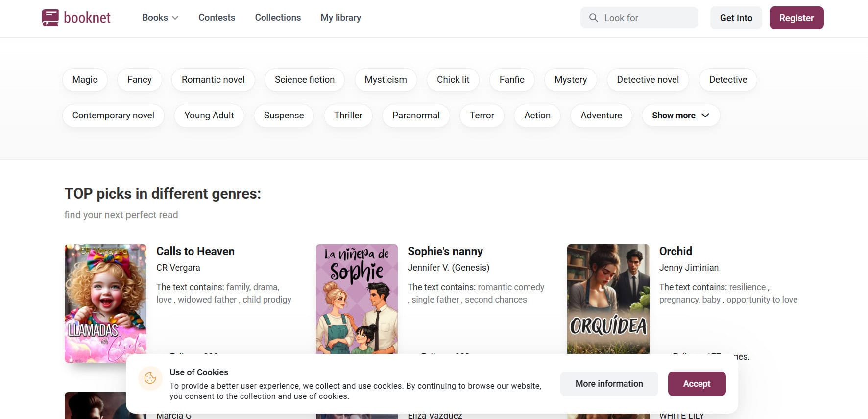Viewport: 868px width, 419px height.
Task: Open the Sophie's nanny cover image
Action: click(357, 299)
